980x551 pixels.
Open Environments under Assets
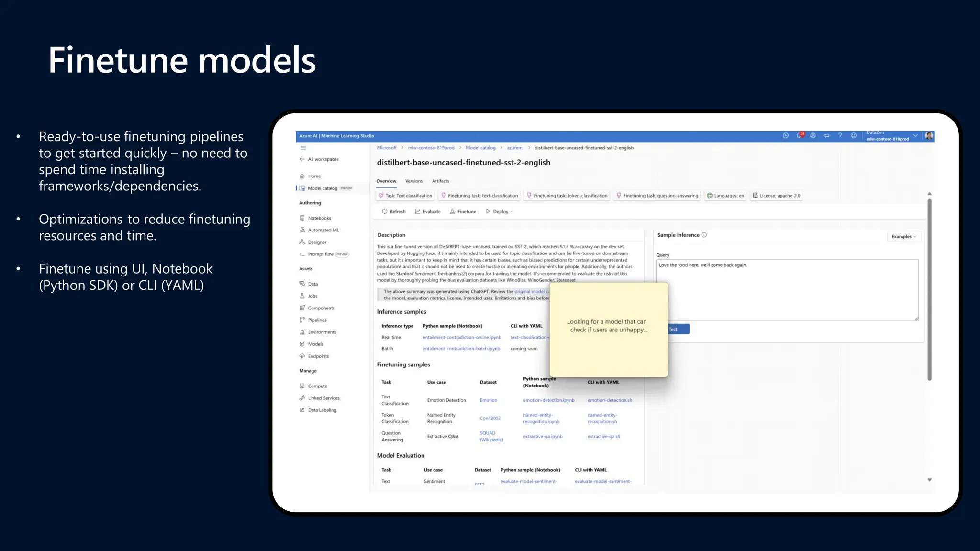322,332
